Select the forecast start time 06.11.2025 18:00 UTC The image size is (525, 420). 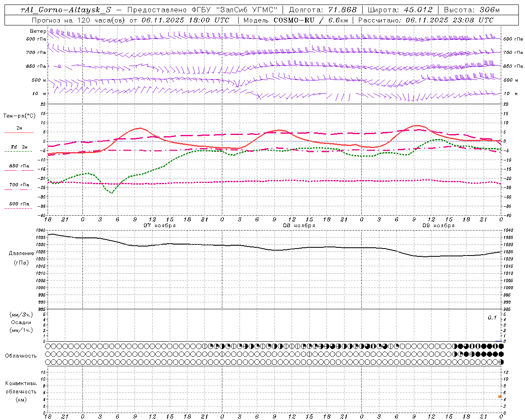click(x=185, y=20)
